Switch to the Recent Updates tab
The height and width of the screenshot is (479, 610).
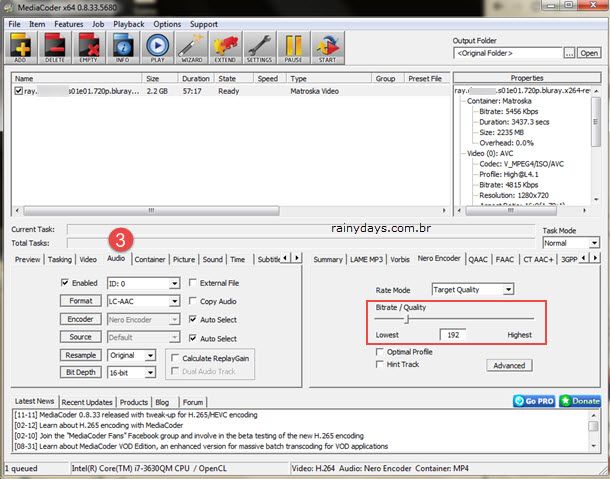[87, 402]
